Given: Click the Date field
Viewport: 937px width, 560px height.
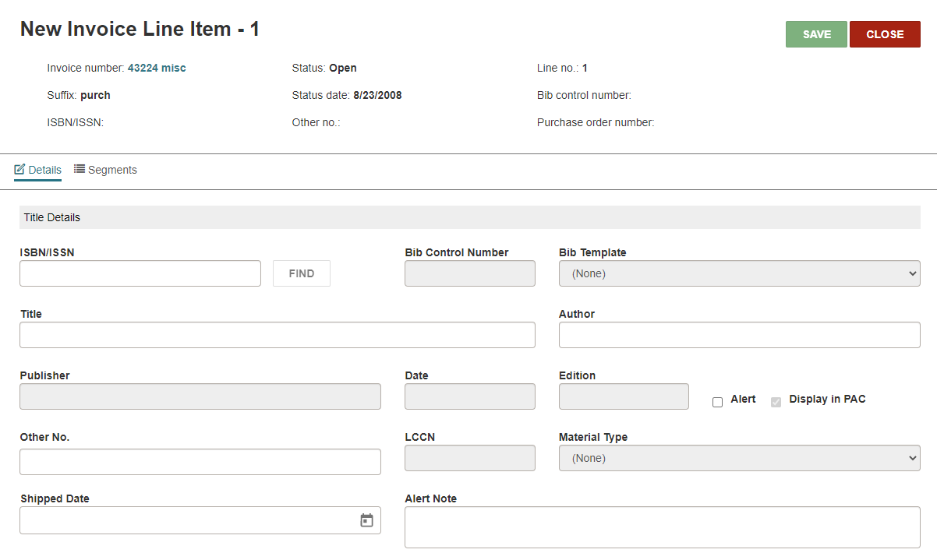Looking at the screenshot, I should click(470, 396).
